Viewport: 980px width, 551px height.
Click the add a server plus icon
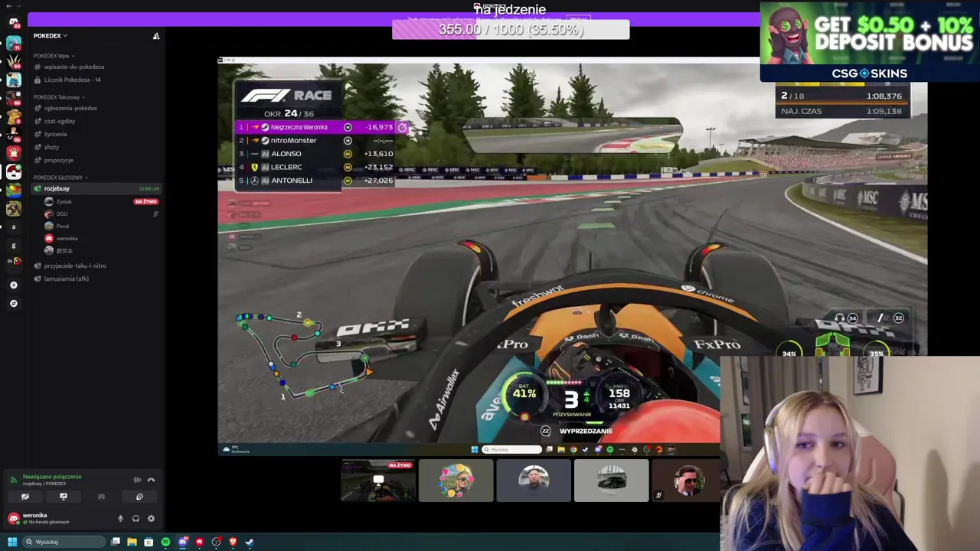[x=13, y=285]
